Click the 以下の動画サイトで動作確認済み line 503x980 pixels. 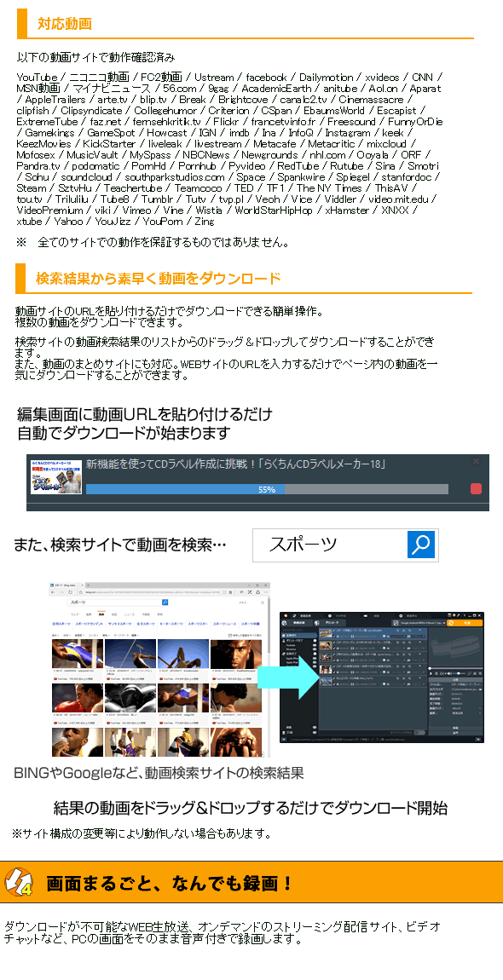[95, 57]
